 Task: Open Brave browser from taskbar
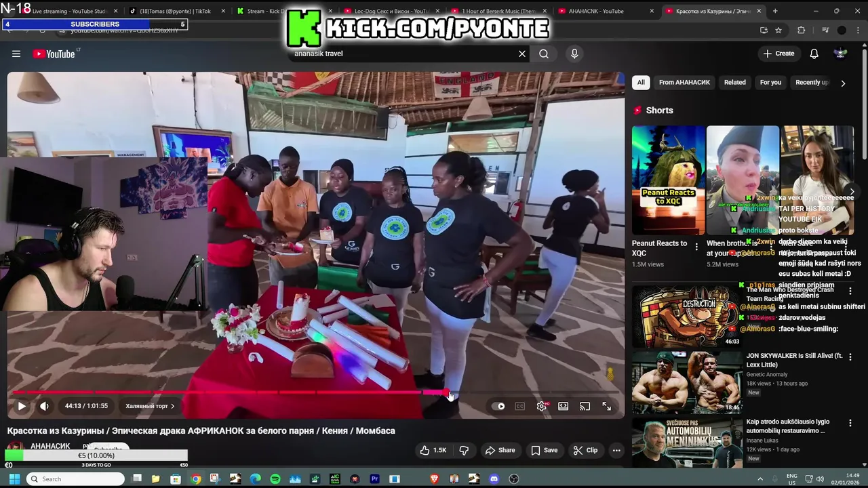click(x=435, y=479)
